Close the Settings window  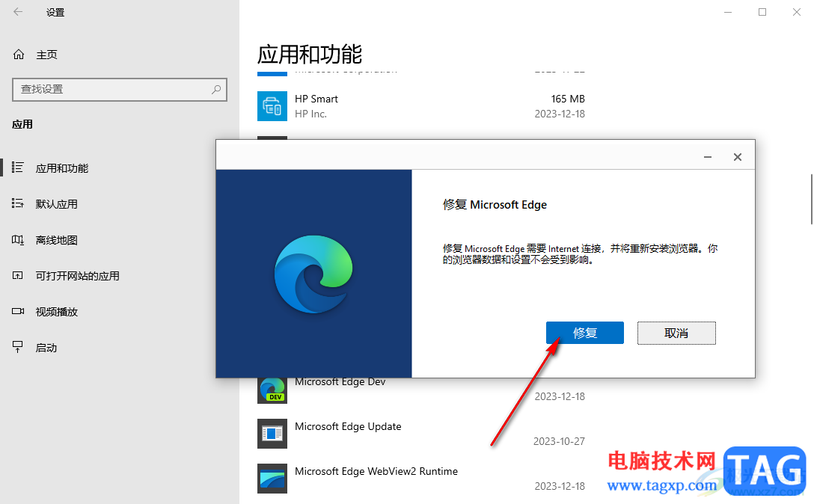pyautogui.click(x=796, y=12)
